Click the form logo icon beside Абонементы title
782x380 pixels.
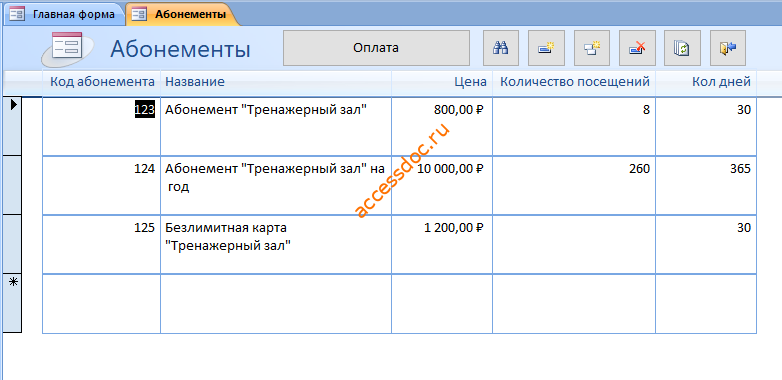pyautogui.click(x=67, y=48)
